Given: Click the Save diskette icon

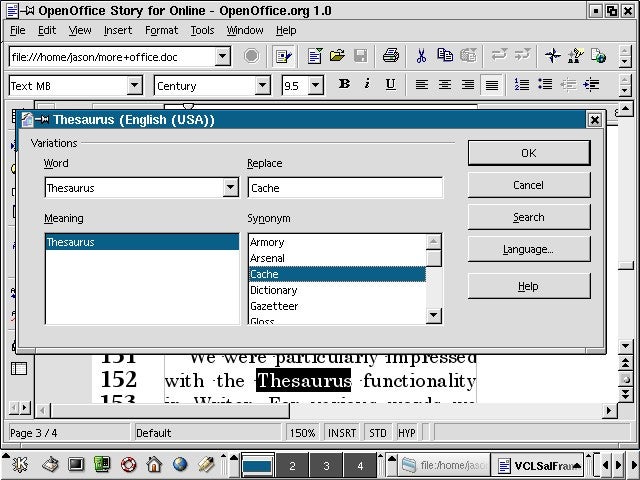Looking at the screenshot, I should pos(360,56).
